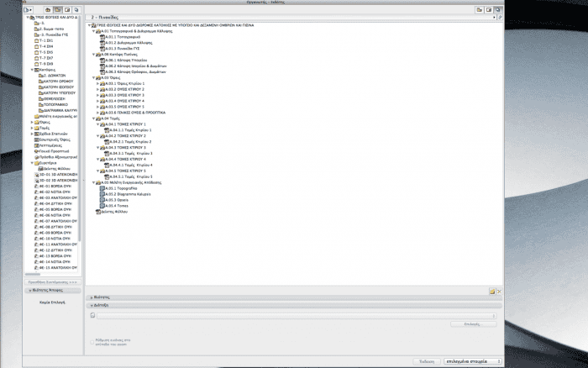Collapse the left tree root project node

[x=28, y=18]
